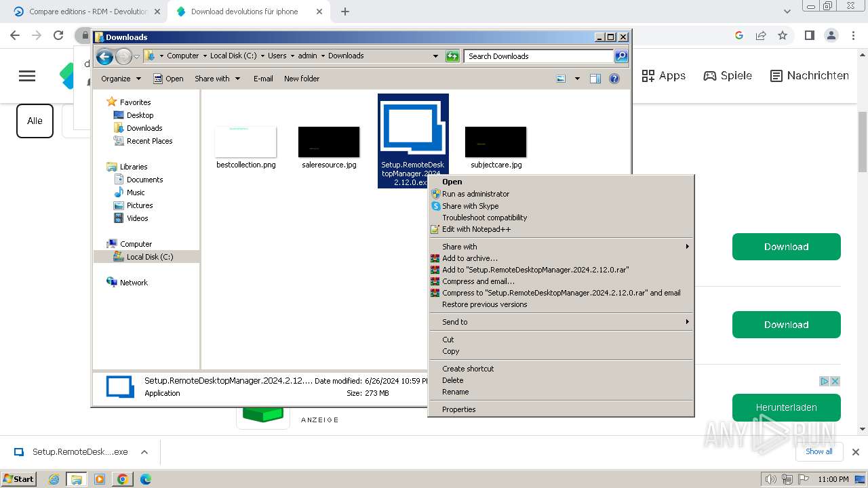Toggle the preview pane icon

tap(595, 79)
